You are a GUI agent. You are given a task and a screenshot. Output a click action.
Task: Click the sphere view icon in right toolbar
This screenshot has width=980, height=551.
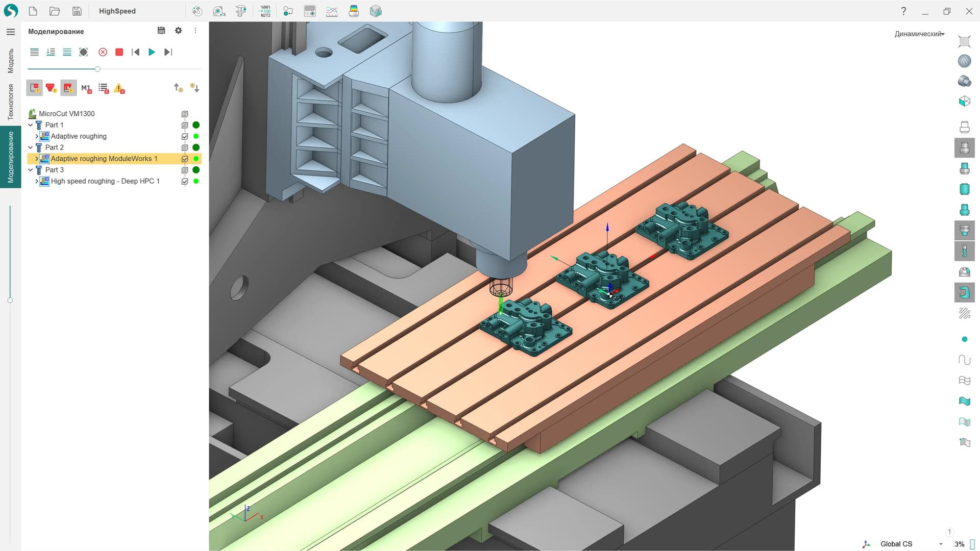pyautogui.click(x=964, y=61)
